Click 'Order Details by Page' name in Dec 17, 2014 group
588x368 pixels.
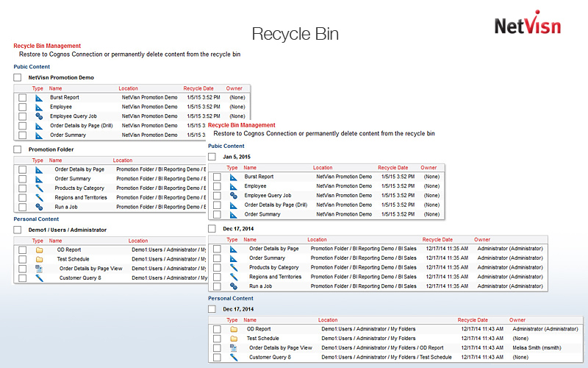[273, 248]
